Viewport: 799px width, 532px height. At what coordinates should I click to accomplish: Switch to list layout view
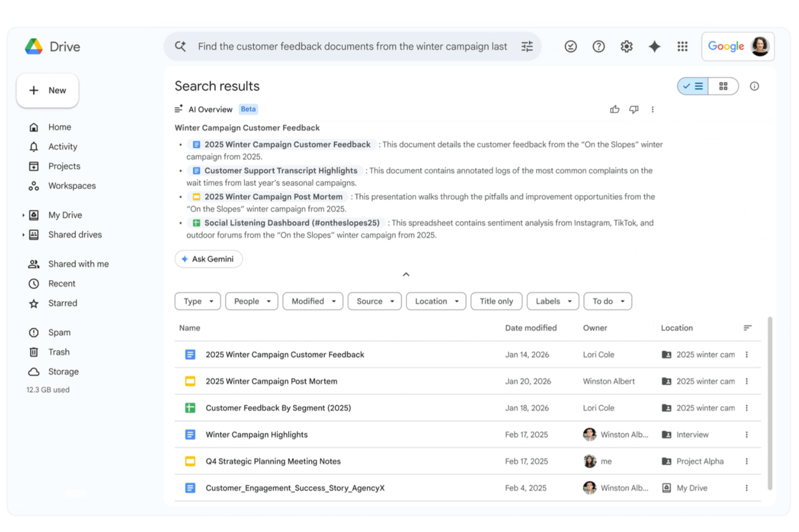click(693, 86)
